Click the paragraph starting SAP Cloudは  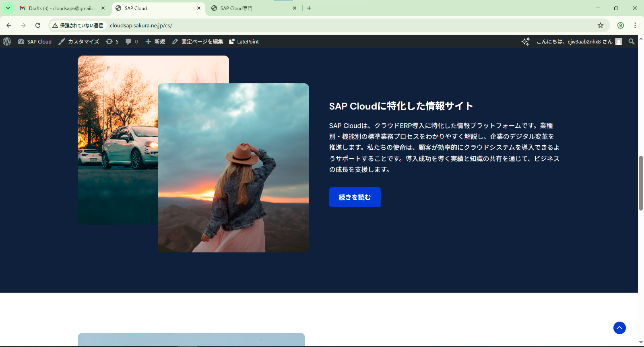444,148
